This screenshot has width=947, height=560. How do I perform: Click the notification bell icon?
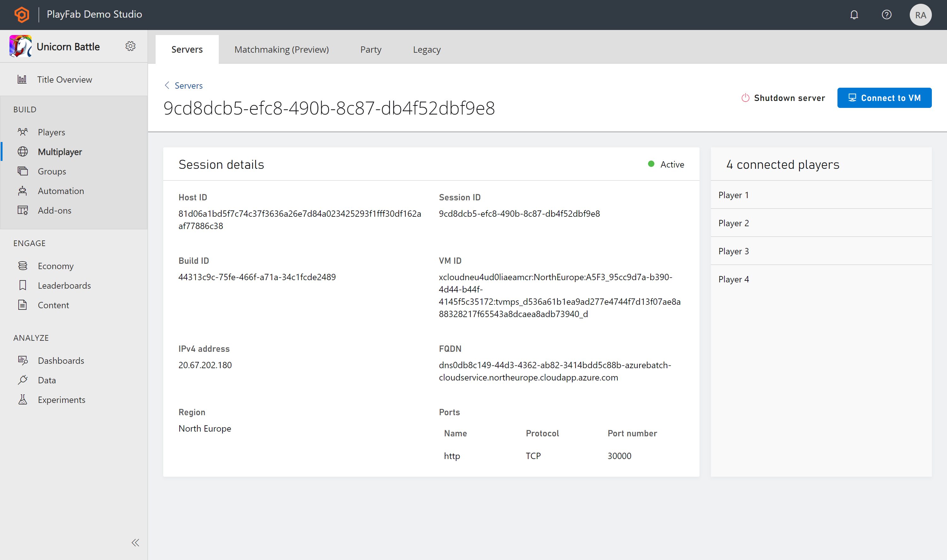pos(854,15)
